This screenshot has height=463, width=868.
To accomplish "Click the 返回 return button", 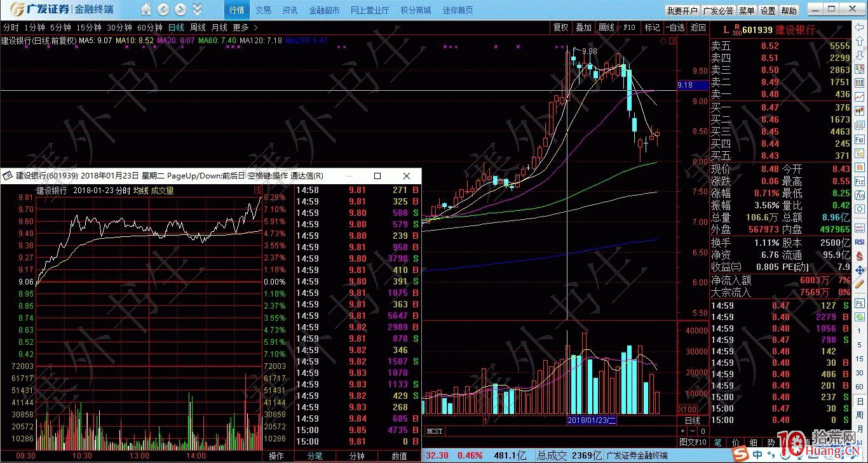I will (698, 27).
